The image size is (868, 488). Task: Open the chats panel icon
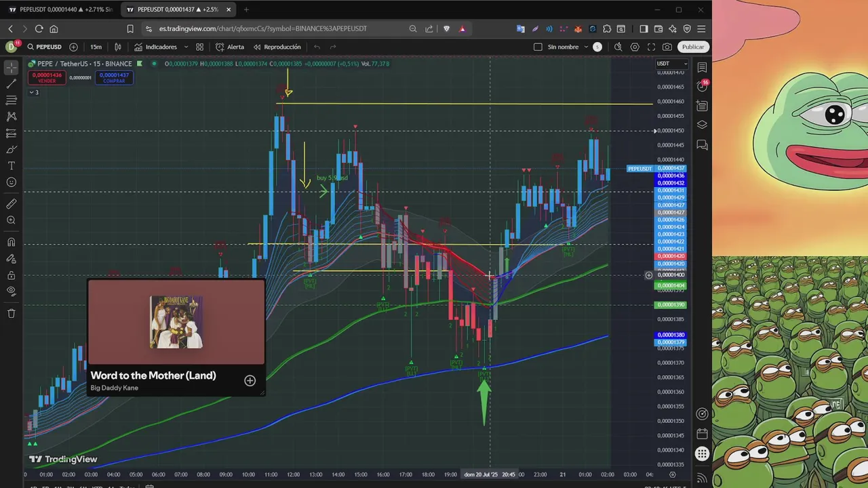click(x=702, y=145)
